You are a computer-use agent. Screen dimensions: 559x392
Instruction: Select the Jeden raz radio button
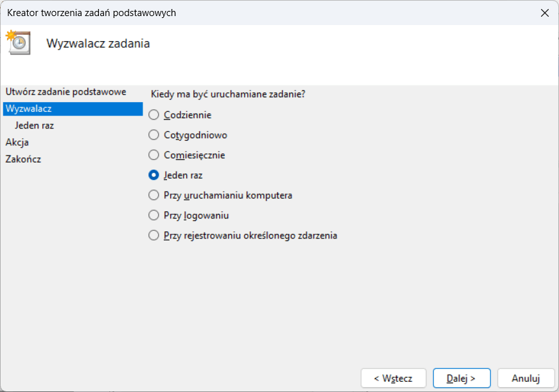point(154,175)
